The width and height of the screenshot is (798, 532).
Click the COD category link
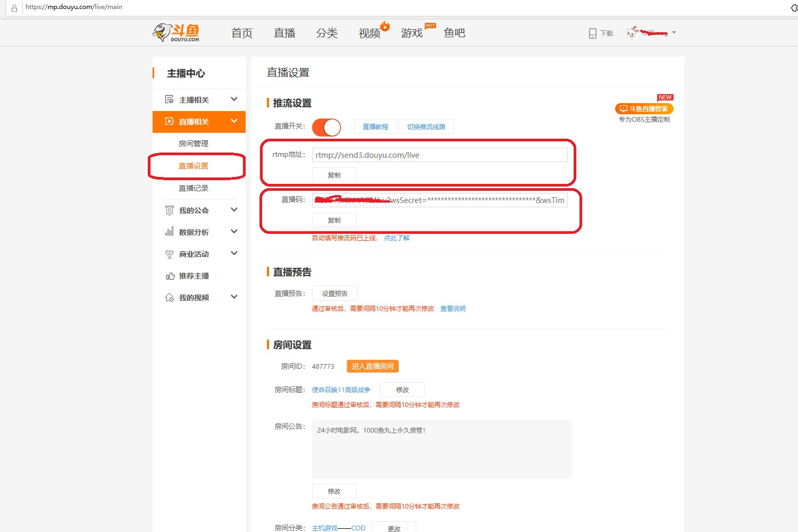[358, 528]
